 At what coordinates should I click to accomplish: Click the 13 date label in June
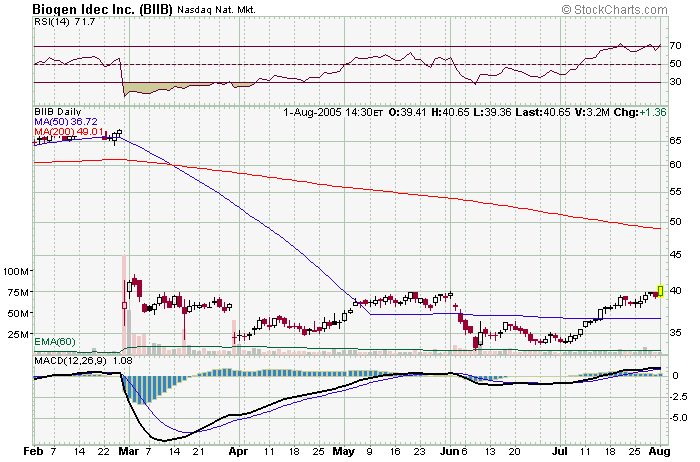click(490, 452)
